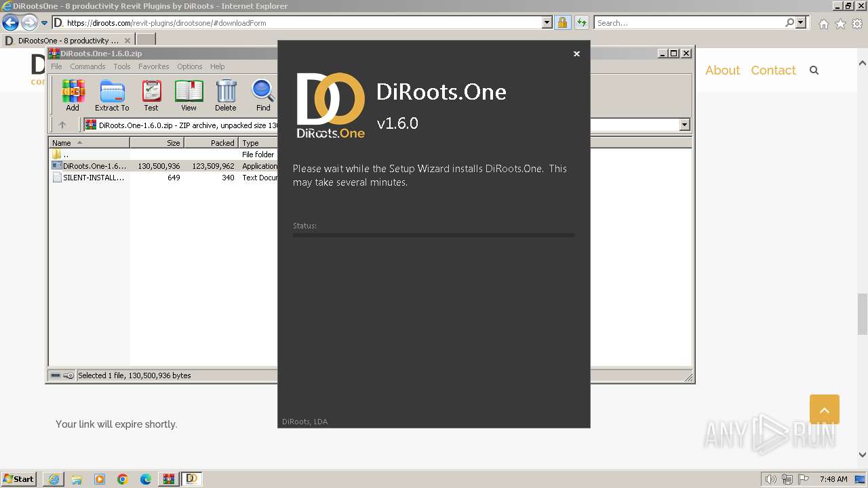Open the About link on the website

coord(722,70)
